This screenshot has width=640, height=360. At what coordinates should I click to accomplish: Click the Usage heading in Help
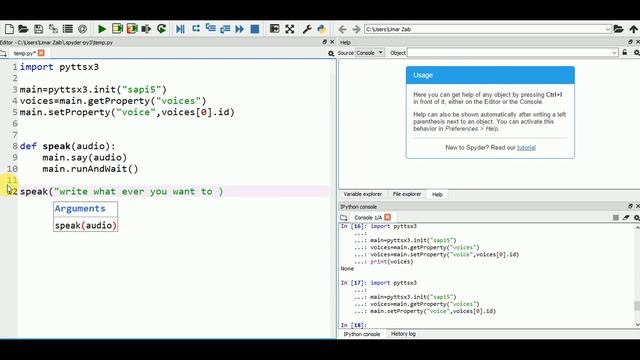pyautogui.click(x=423, y=75)
